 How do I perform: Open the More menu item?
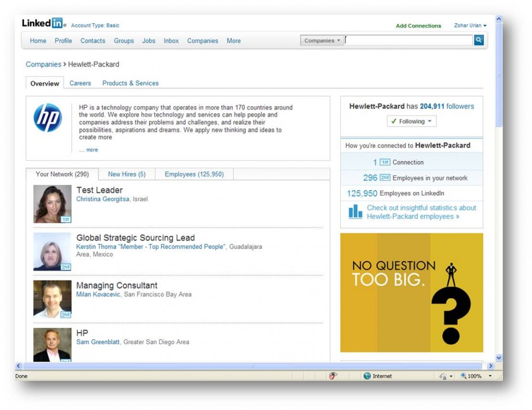click(234, 41)
